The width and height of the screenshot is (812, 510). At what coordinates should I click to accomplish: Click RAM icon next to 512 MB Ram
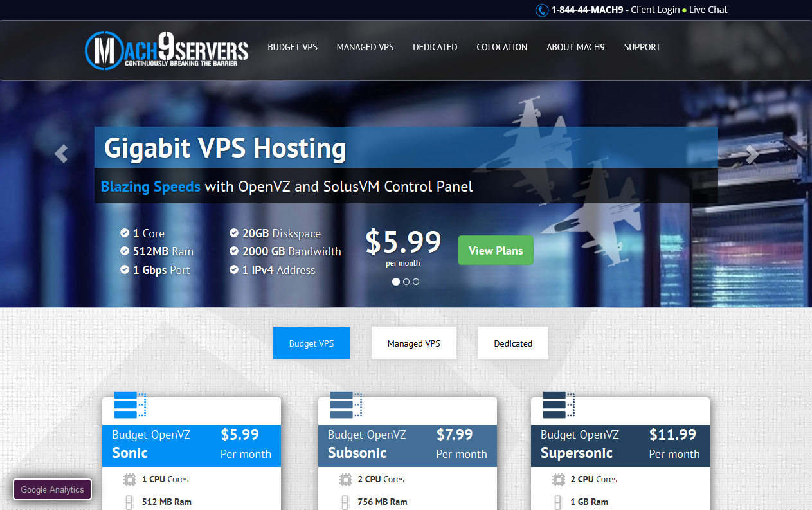pyautogui.click(x=130, y=502)
